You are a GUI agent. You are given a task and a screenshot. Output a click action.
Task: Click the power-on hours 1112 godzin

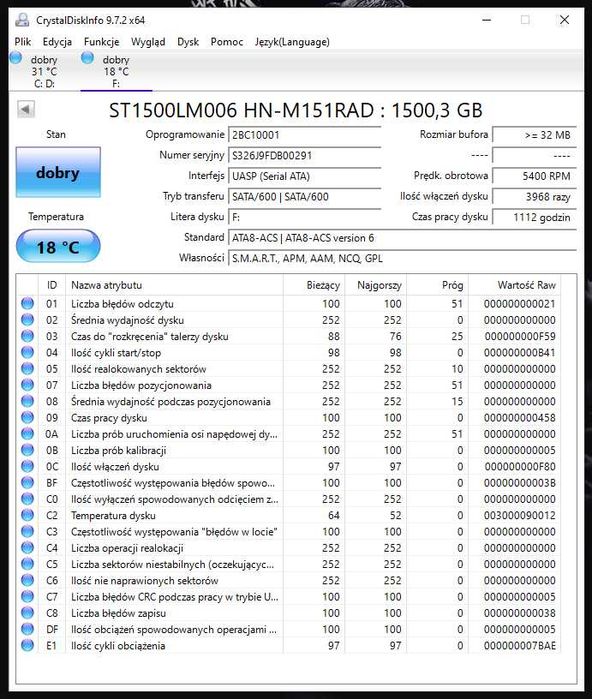(x=534, y=217)
